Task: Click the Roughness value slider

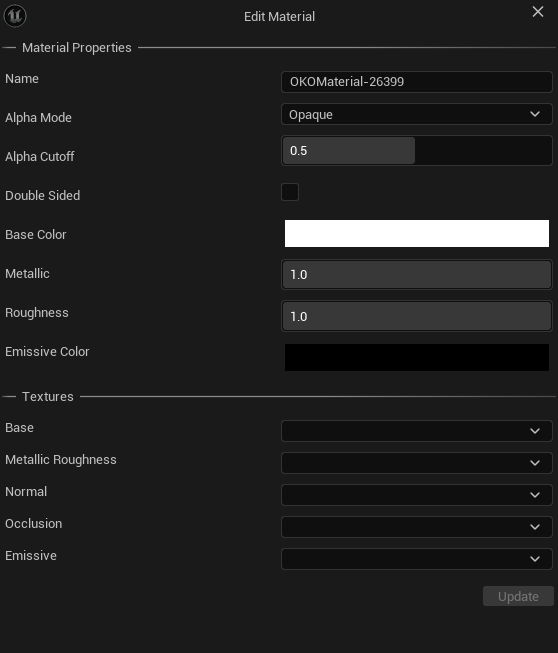Action: pyautogui.click(x=417, y=316)
